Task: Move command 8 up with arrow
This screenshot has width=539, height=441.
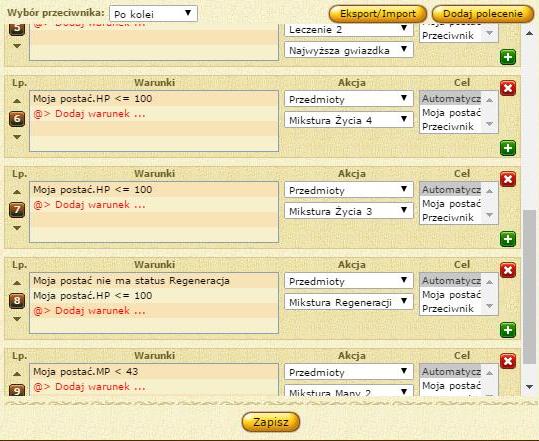Action: (x=17, y=283)
